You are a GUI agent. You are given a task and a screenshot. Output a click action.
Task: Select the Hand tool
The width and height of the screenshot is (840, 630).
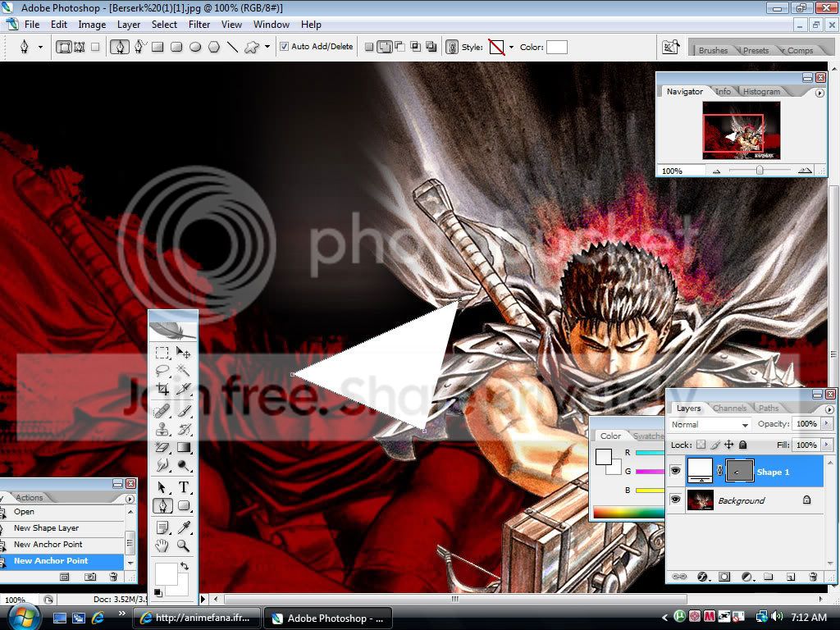[x=162, y=546]
